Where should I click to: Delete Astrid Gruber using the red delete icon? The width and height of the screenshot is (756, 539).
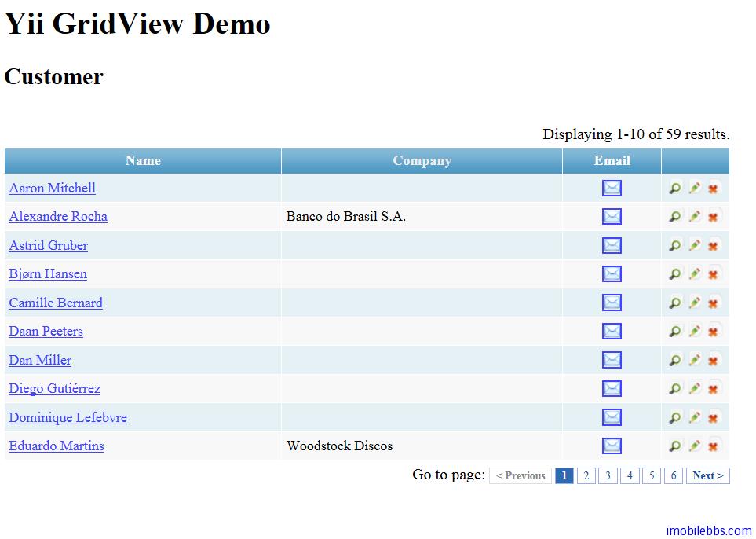coord(713,245)
